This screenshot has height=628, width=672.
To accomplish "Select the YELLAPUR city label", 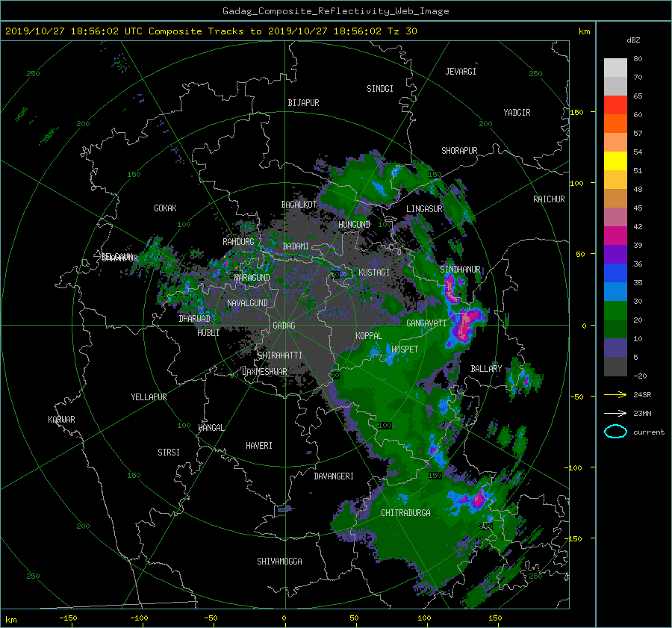I will pos(149,397).
